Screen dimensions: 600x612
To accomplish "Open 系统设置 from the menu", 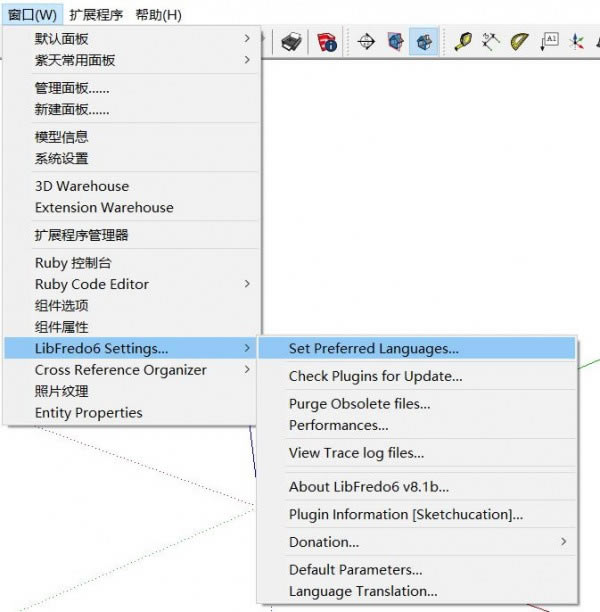I will [x=132, y=158].
